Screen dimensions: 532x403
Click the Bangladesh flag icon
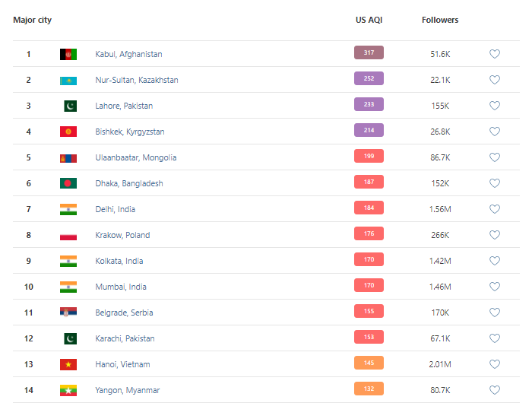68,183
